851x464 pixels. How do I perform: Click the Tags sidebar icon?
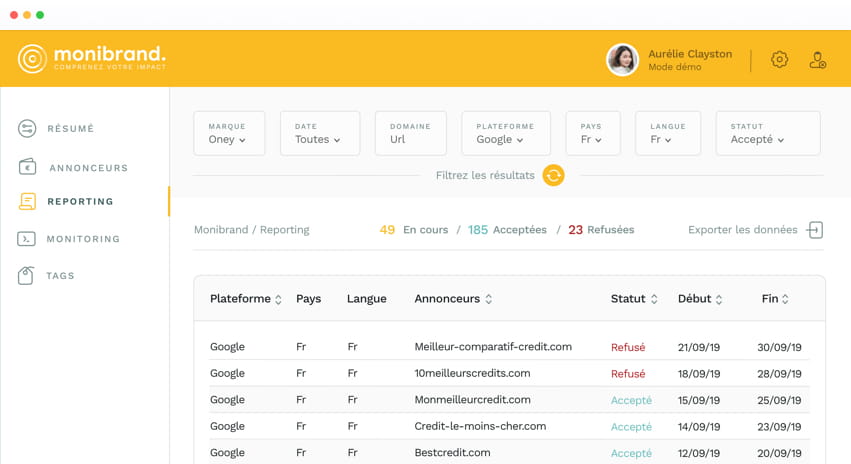point(27,276)
